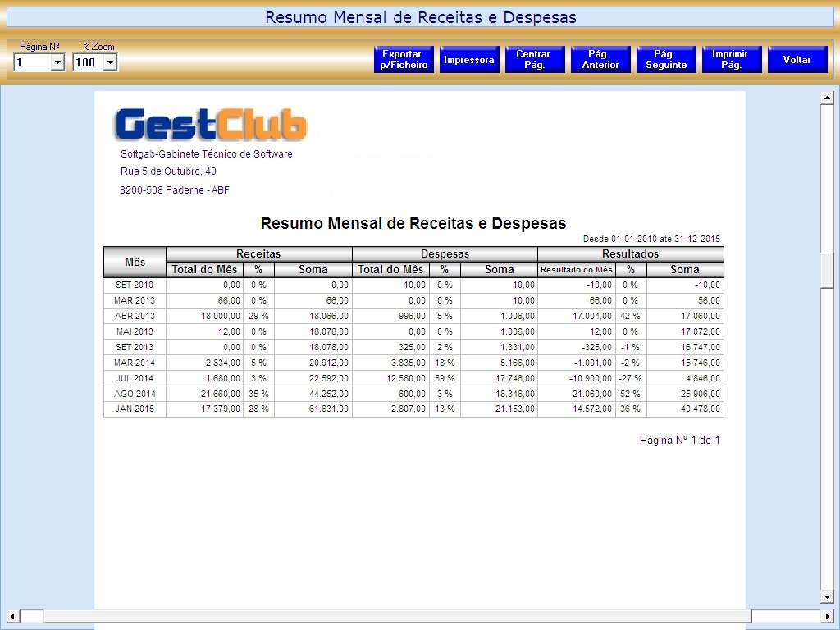840x630 pixels.
Task: Click the zoom percentage value field
Action: (x=87, y=62)
